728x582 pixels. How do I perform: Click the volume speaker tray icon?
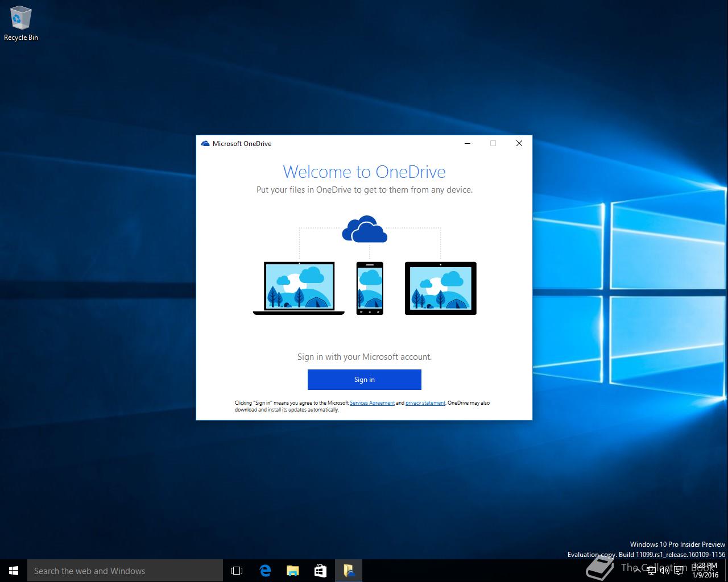[664, 571]
